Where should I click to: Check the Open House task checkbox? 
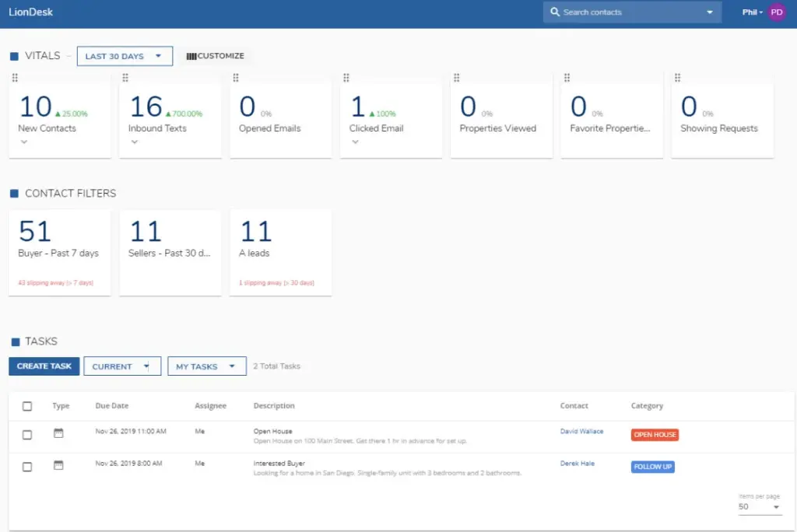coord(27,435)
